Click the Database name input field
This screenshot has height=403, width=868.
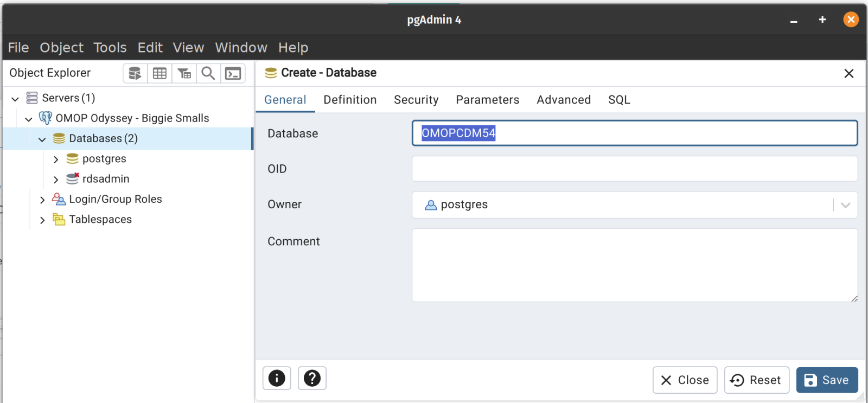(x=635, y=133)
